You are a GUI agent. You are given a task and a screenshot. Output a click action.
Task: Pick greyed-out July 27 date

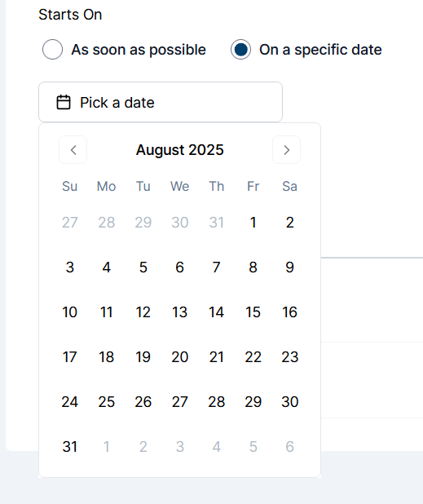click(x=70, y=223)
